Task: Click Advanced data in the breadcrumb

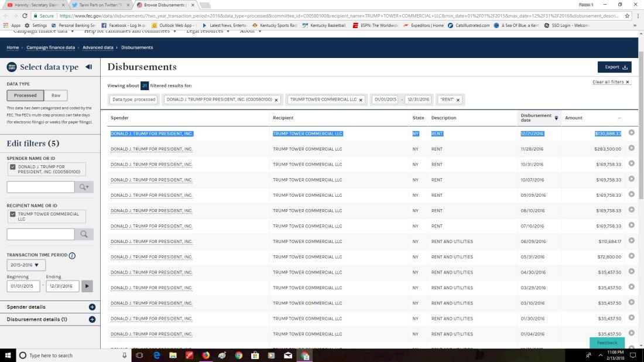Action: pyautogui.click(x=98, y=47)
